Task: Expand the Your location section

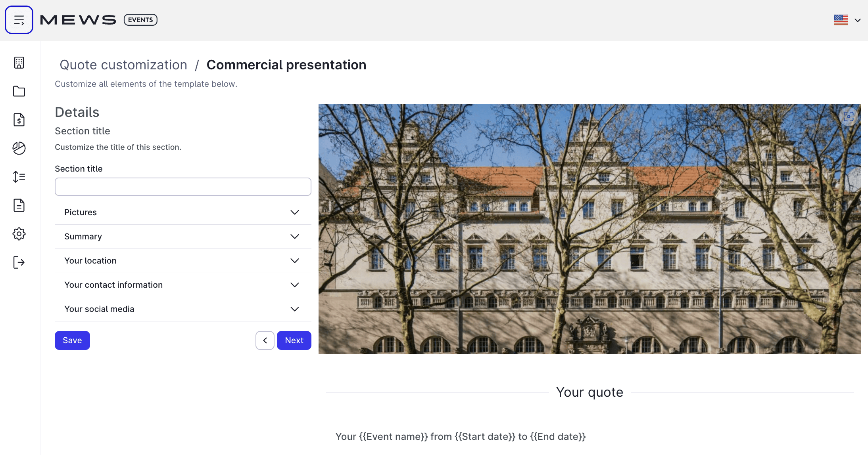Action: (x=182, y=260)
